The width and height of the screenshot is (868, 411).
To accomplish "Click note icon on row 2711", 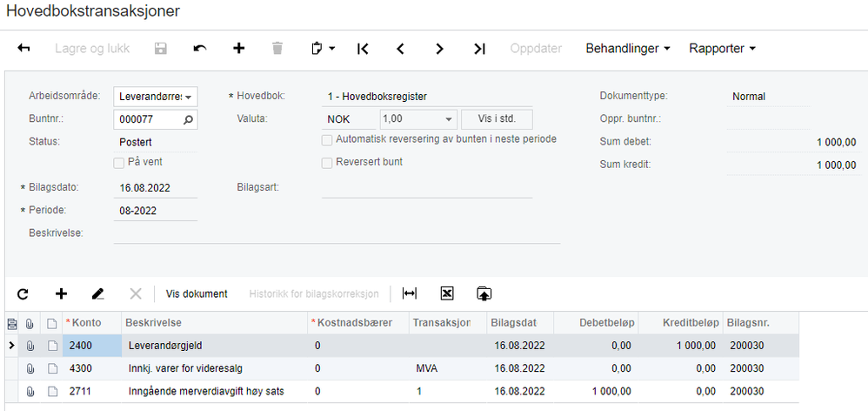I will pos(52,392).
